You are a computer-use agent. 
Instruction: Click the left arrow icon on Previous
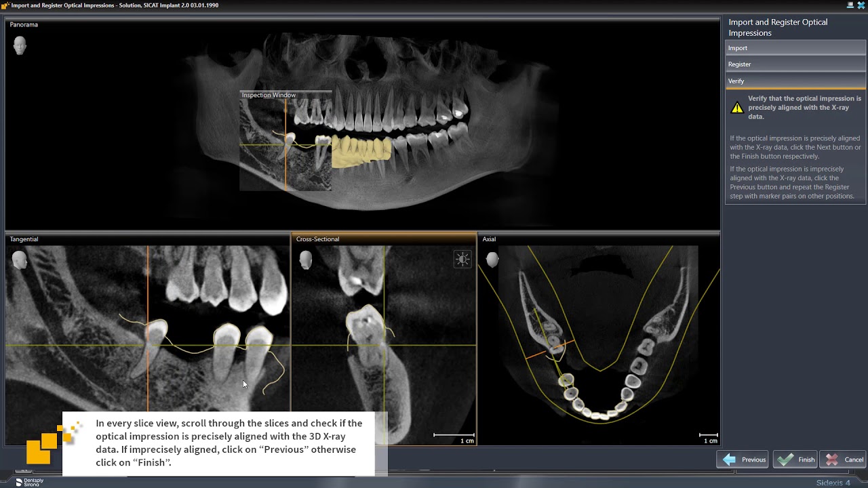click(729, 460)
